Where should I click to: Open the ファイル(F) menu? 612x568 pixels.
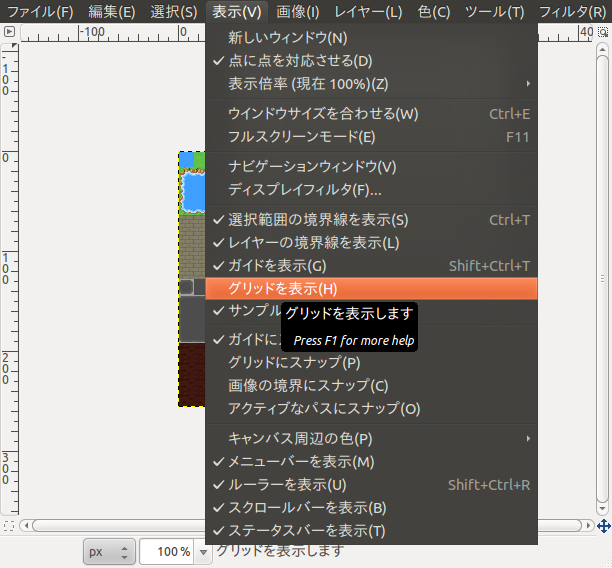[x=40, y=12]
